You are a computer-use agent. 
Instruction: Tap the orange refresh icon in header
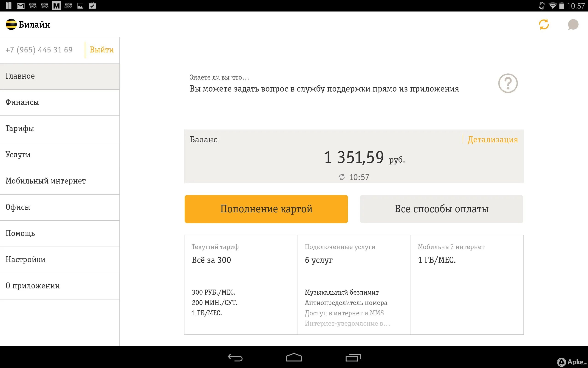click(x=544, y=24)
